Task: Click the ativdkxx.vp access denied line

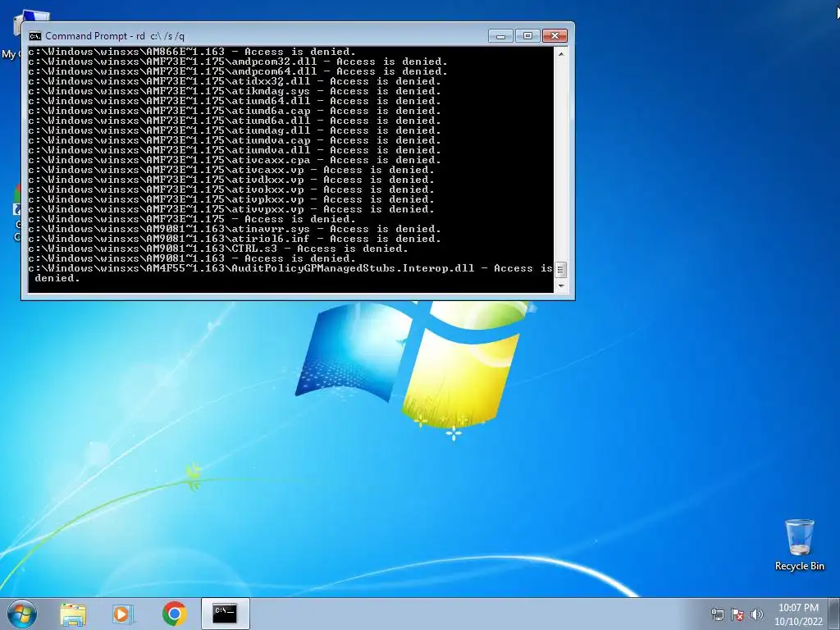Action: [231, 180]
